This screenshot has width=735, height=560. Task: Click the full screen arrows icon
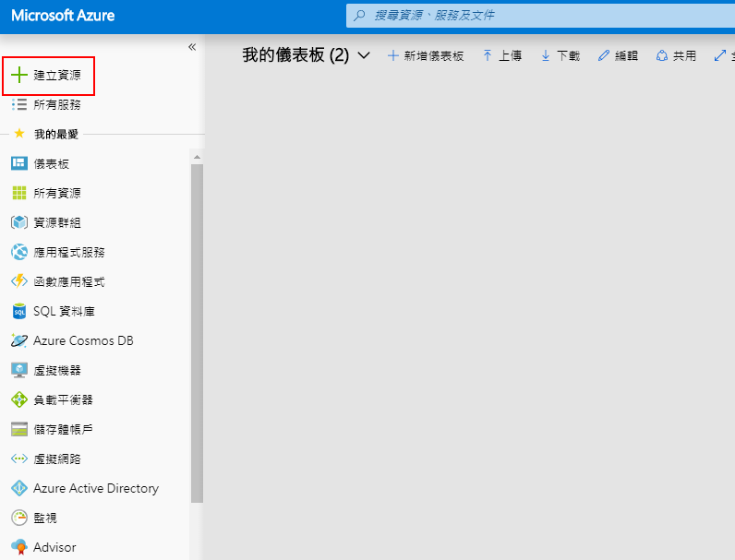click(720, 55)
